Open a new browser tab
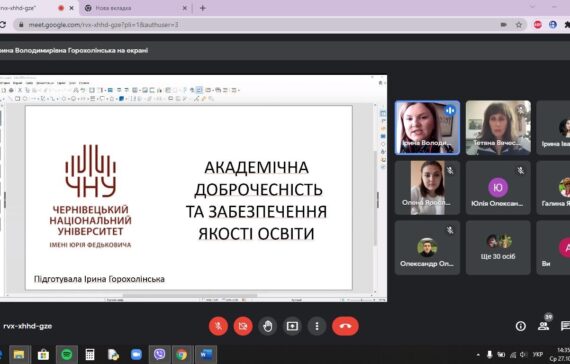 pyautogui.click(x=203, y=8)
